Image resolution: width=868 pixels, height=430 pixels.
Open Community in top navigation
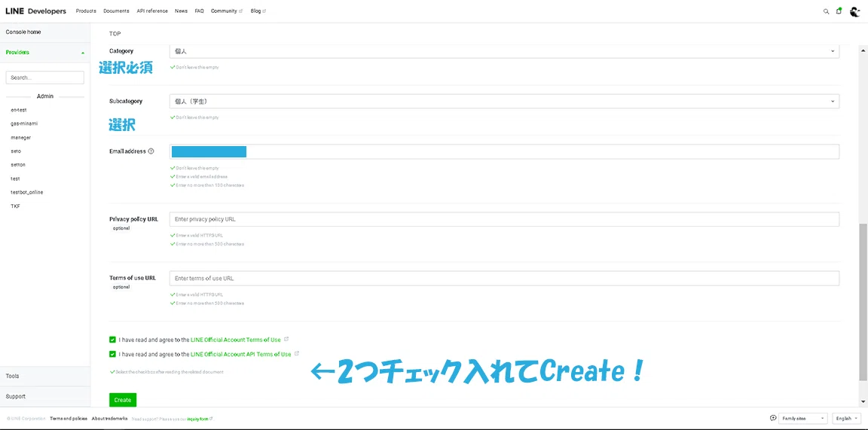[226, 11]
